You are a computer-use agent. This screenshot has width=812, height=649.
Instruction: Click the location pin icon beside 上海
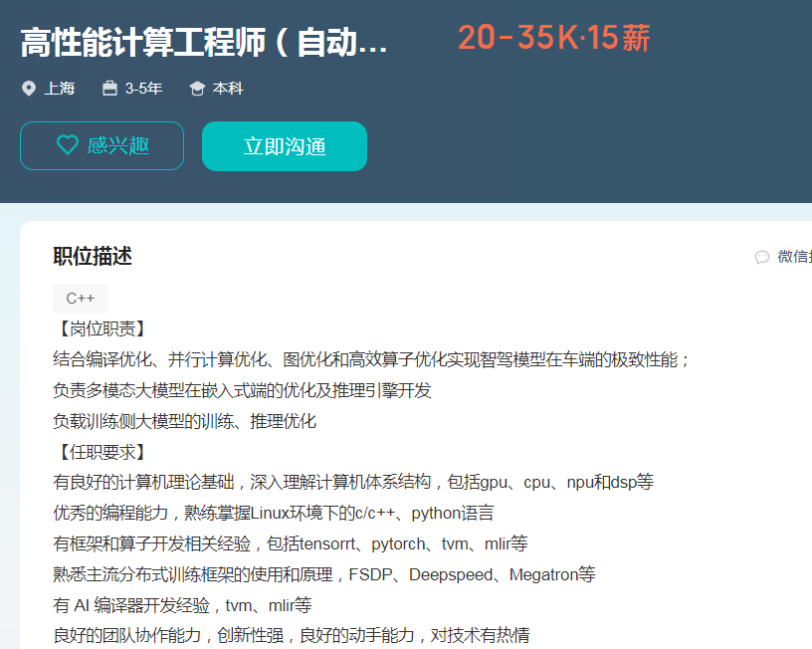(28, 89)
